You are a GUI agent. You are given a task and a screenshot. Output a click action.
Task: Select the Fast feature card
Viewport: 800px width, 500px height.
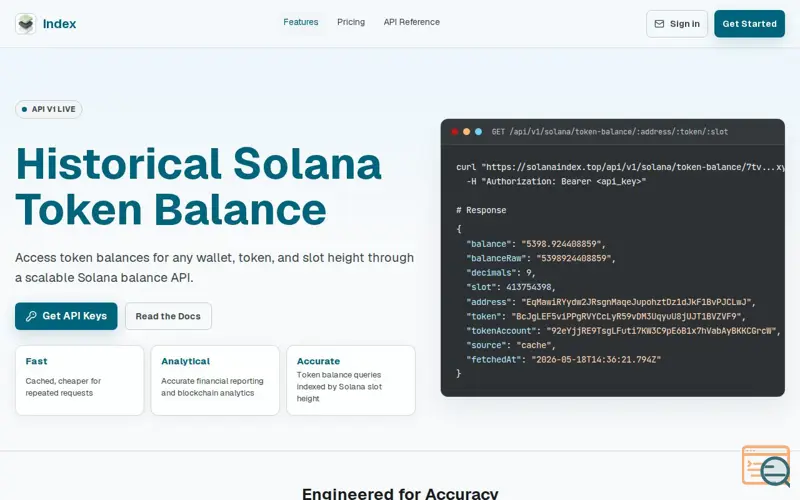tap(80, 380)
